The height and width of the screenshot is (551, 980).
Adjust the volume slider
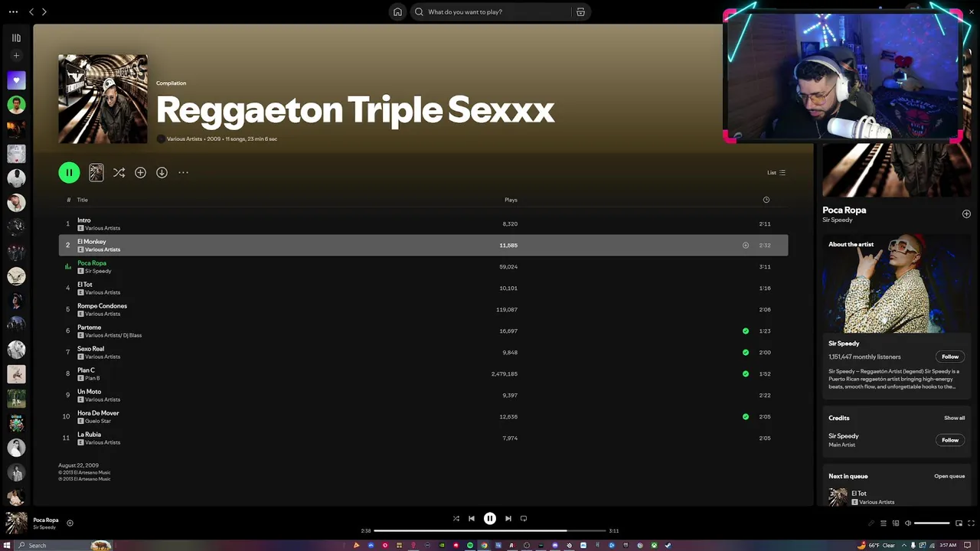coord(932,523)
